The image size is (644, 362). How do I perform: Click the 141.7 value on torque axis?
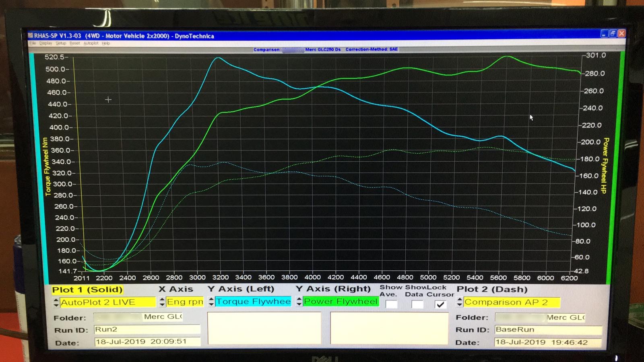click(68, 271)
